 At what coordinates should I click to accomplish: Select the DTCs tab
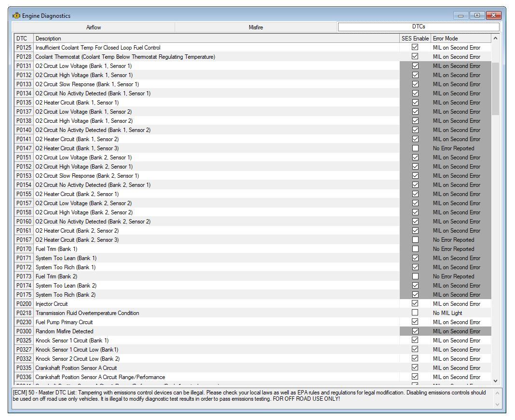418,27
